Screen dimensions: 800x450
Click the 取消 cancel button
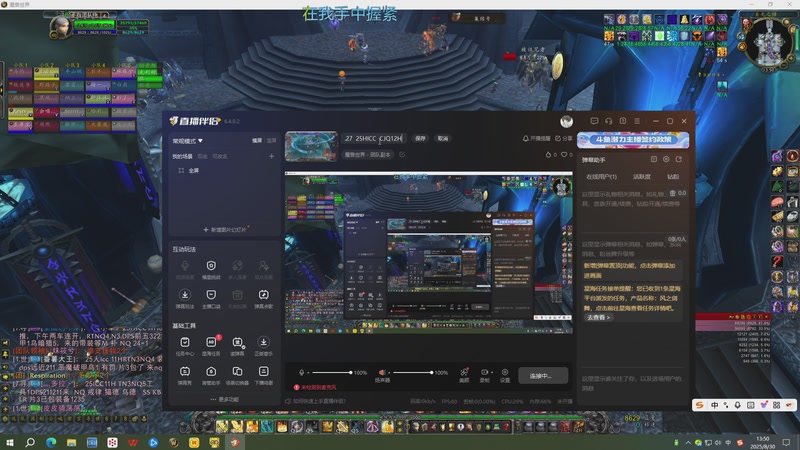[443, 138]
